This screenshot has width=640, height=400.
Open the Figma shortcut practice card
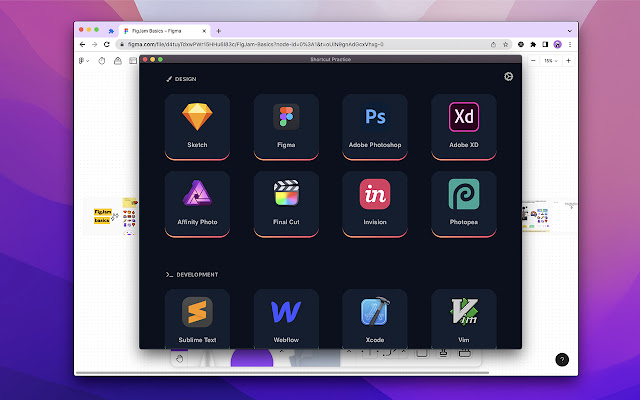click(x=286, y=127)
